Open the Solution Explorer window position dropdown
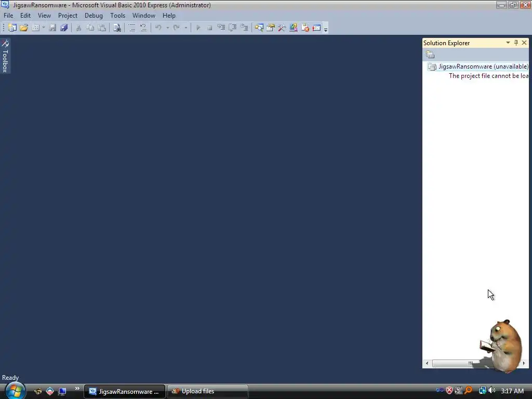This screenshot has height=399, width=532. pyautogui.click(x=508, y=43)
